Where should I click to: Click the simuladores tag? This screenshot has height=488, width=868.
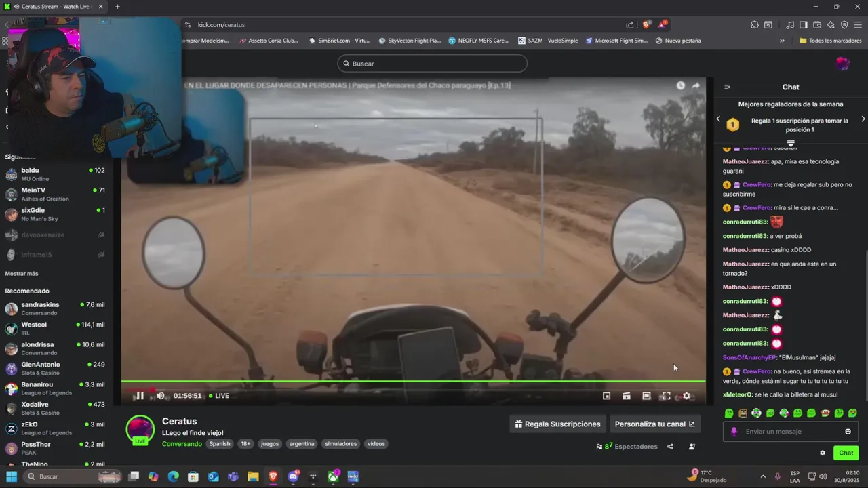[340, 444]
